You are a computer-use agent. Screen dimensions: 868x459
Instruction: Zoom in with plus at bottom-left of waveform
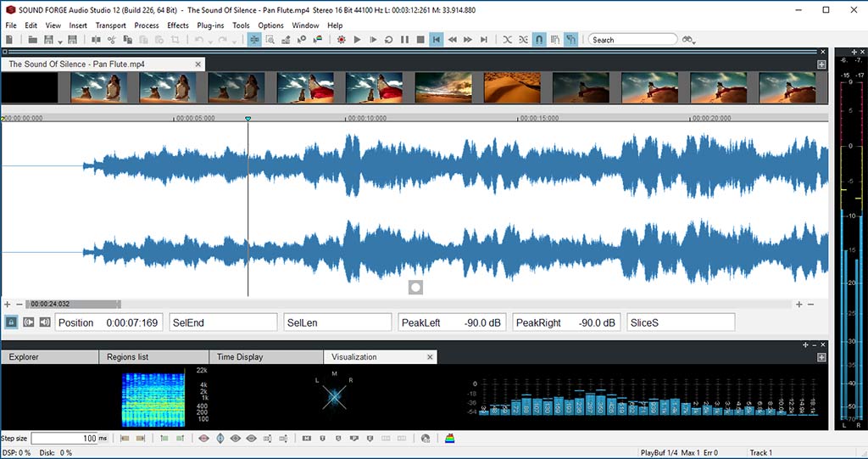pyautogui.click(x=7, y=305)
